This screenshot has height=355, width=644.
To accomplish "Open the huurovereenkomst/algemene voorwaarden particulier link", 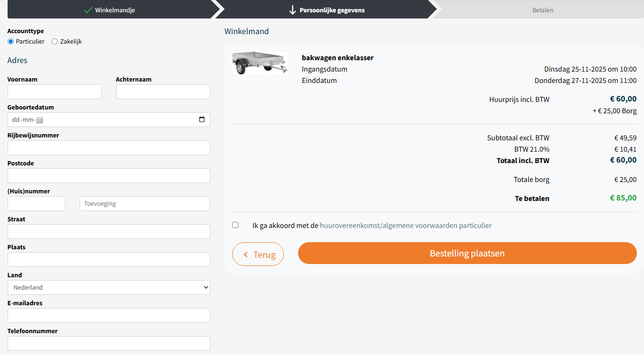I will point(406,226).
